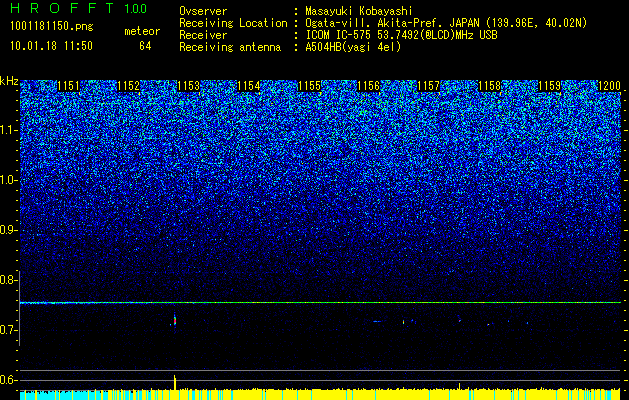Click the 1155 time marker
Screen dimensions: 629x400
click(309, 86)
